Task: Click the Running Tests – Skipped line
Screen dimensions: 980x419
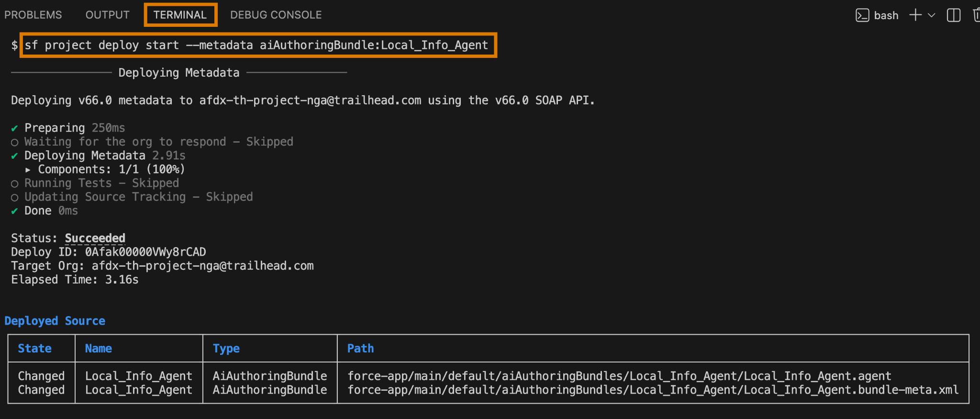Action: click(95, 183)
